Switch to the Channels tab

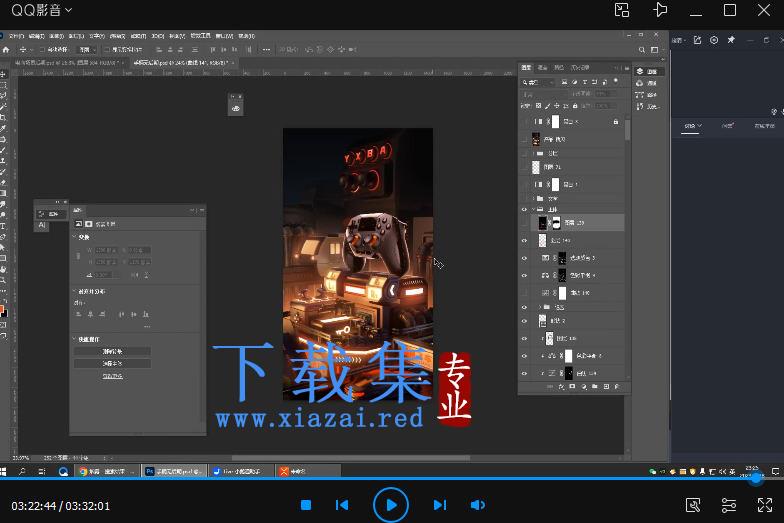pos(542,68)
